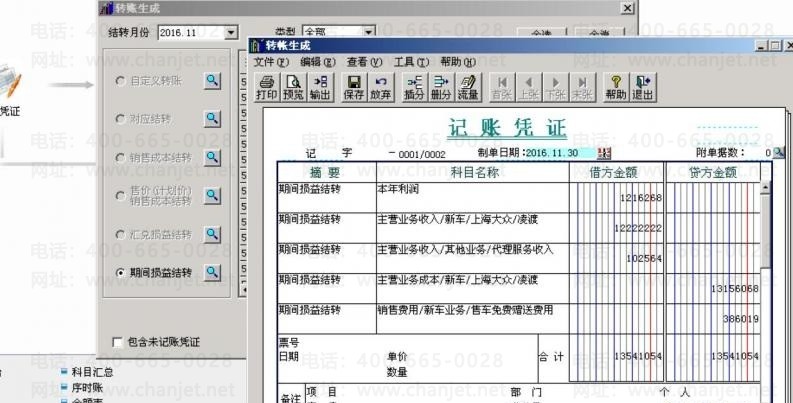Image resolution: width=793 pixels, height=403 pixels.
Task: Save the voucher with 保存 icon
Action: [354, 87]
